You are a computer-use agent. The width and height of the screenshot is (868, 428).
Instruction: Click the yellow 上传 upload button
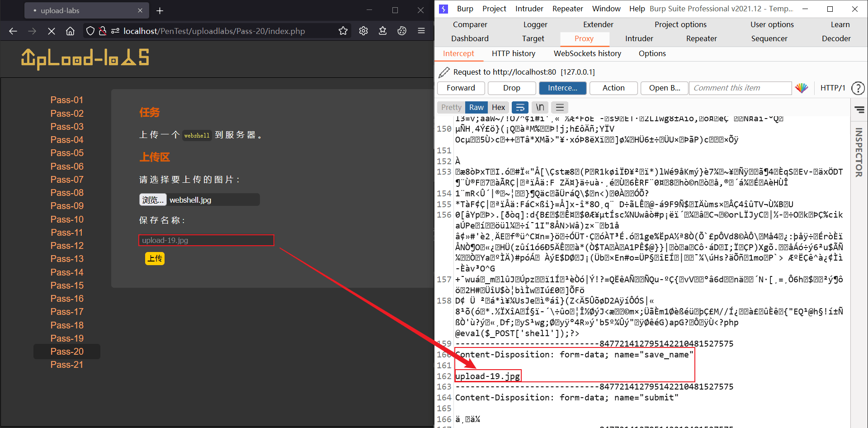155,258
